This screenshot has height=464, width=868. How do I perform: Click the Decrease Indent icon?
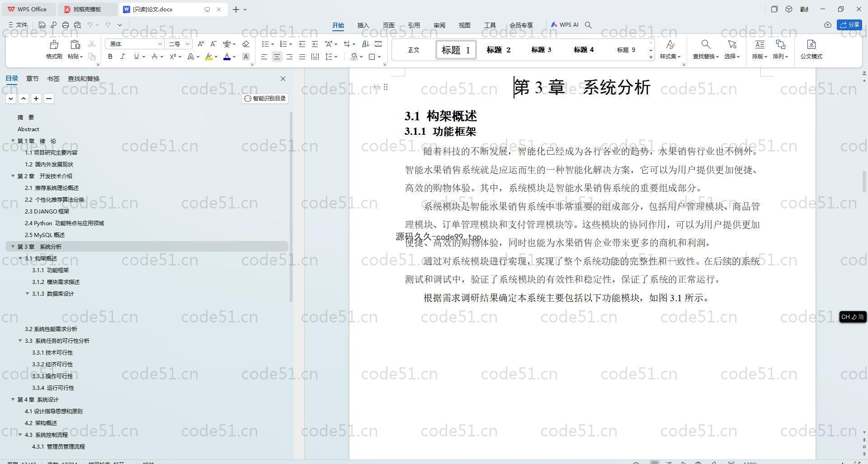(302, 44)
